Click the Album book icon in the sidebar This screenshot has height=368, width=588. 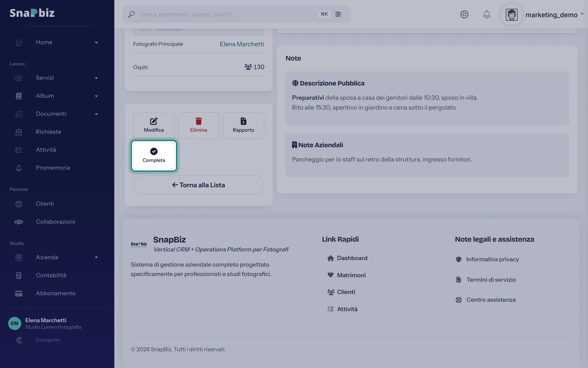coord(19,96)
